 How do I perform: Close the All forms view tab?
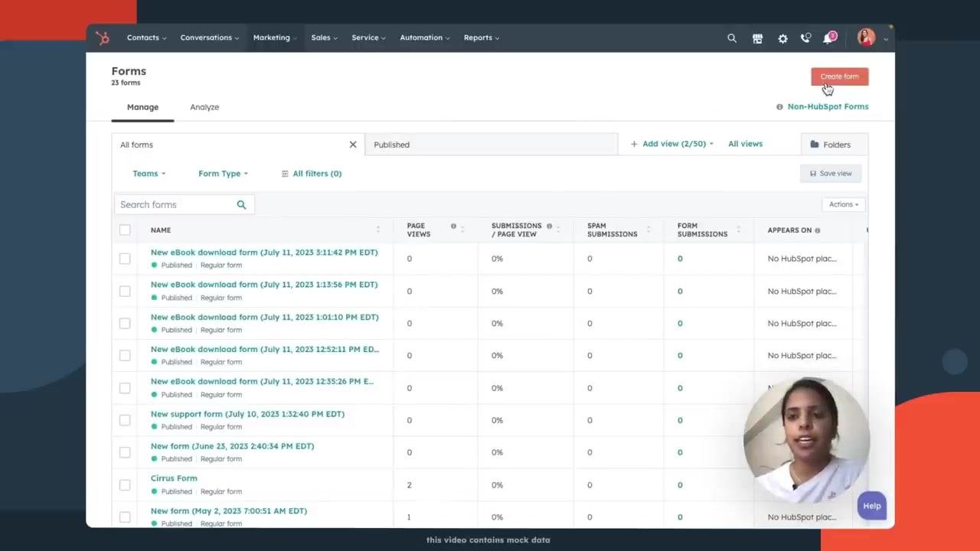(353, 145)
